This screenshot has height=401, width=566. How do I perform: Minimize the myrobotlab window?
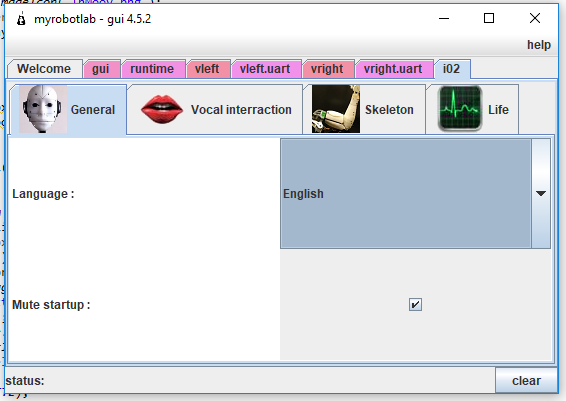click(x=444, y=18)
